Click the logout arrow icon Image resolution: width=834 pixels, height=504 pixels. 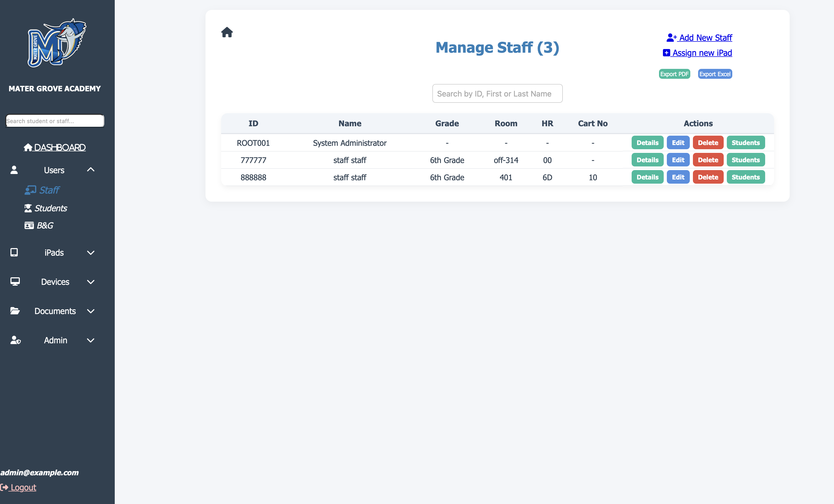(x=4, y=487)
